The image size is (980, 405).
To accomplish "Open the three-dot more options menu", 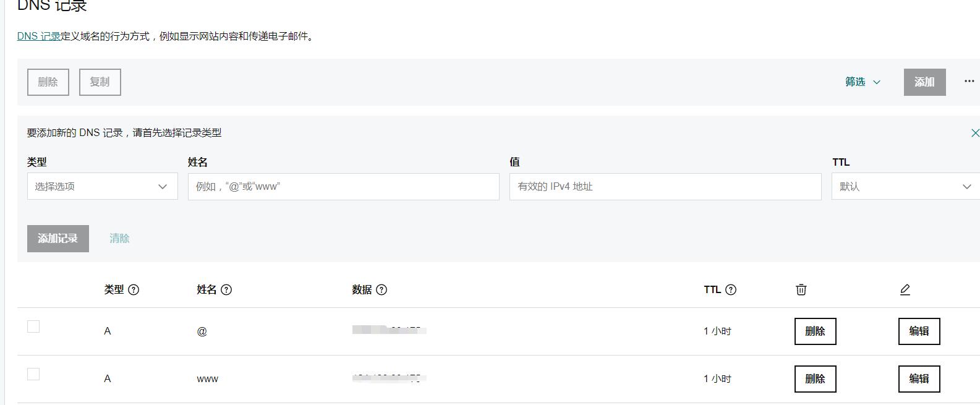I will 969,81.
